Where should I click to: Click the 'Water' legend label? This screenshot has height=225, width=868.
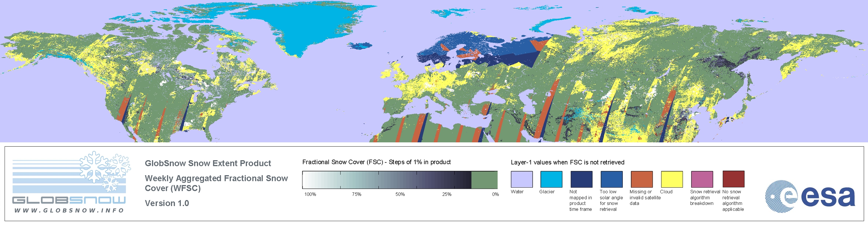(x=517, y=192)
